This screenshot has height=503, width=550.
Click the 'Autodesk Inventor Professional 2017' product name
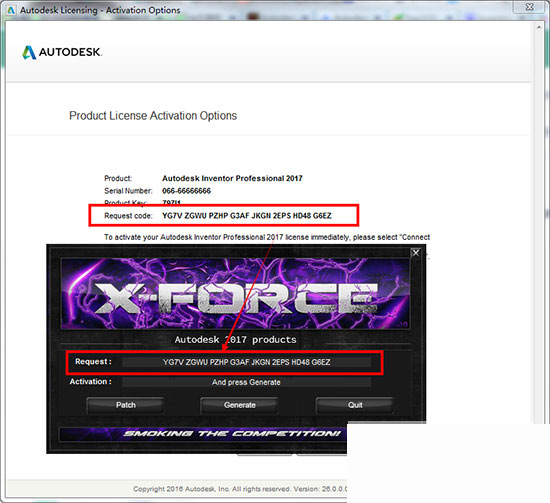232,178
